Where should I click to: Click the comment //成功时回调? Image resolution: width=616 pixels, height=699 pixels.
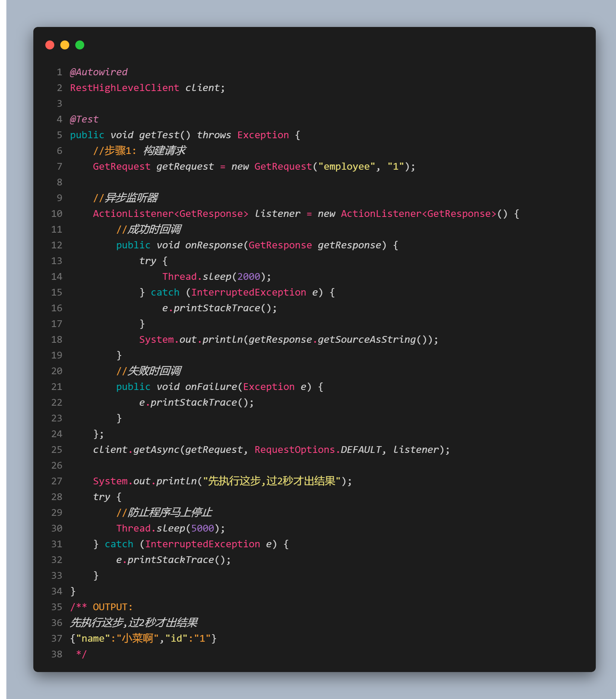tap(149, 229)
